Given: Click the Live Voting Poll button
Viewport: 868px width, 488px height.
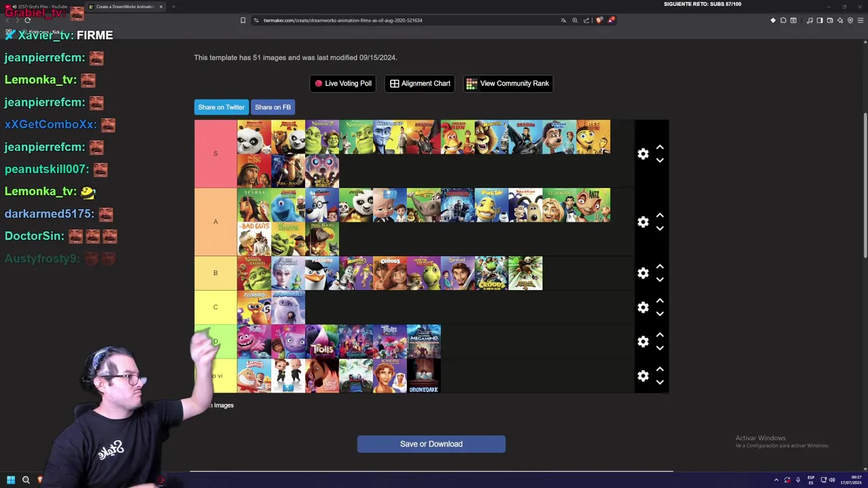Looking at the screenshot, I should (x=342, y=83).
